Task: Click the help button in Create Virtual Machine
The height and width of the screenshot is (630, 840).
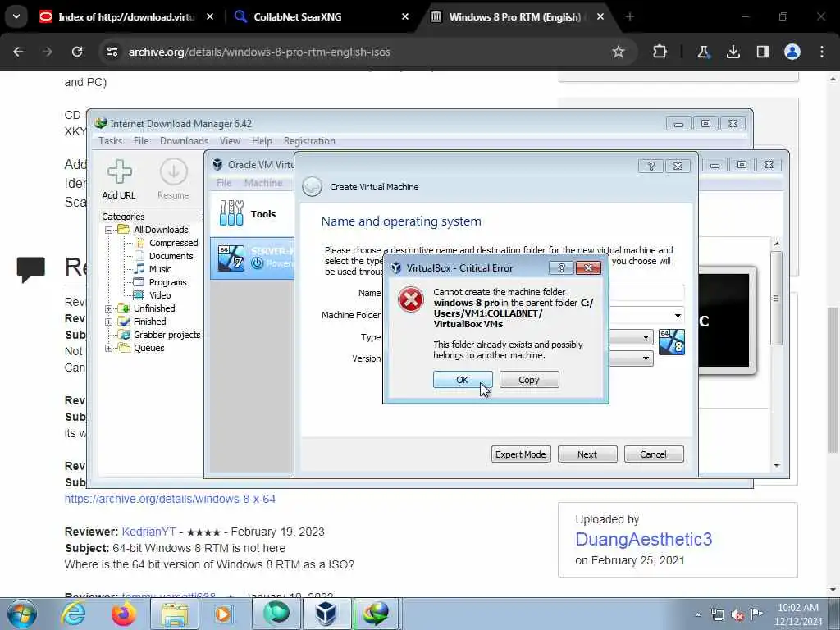Action: coord(651,166)
